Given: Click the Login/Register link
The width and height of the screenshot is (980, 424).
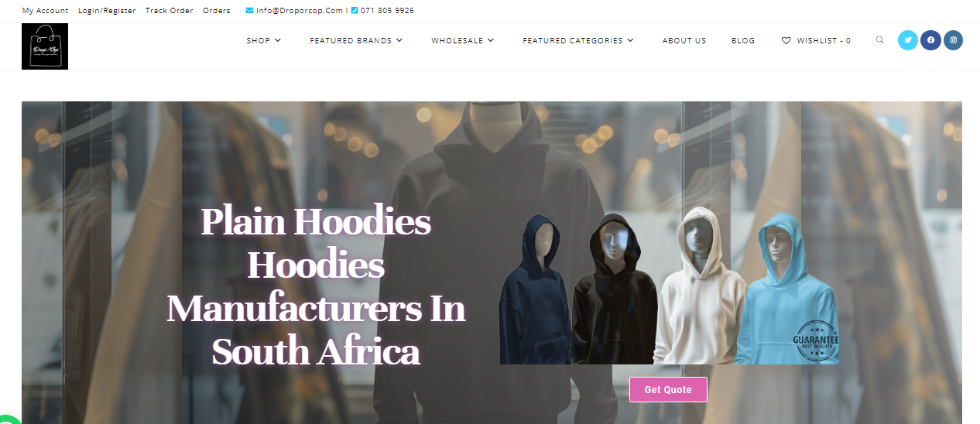Looking at the screenshot, I should point(107,11).
